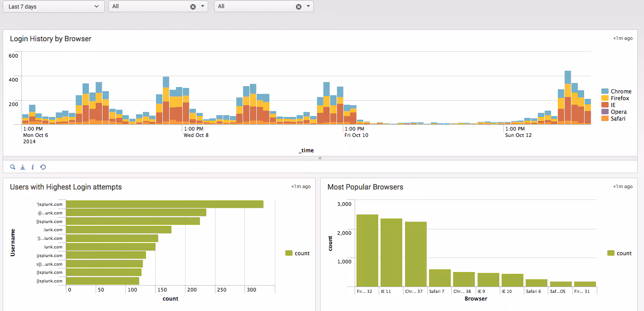This screenshot has width=644, height=311.
Task: Open the first All filter dropdown
Action: click(x=202, y=6)
